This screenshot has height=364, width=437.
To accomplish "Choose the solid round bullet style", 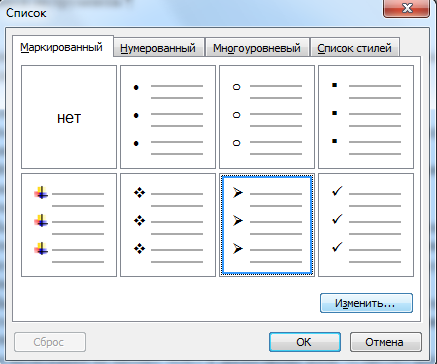I will [168, 117].
